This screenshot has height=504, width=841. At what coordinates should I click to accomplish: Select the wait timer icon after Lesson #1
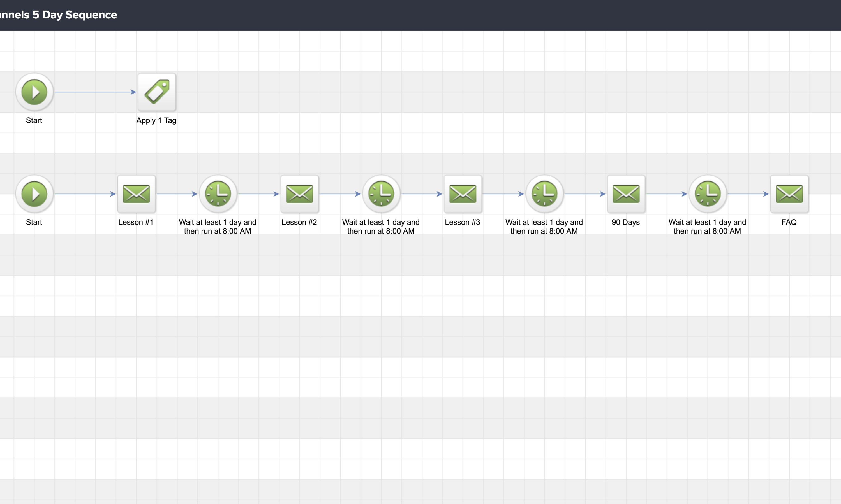point(218,194)
